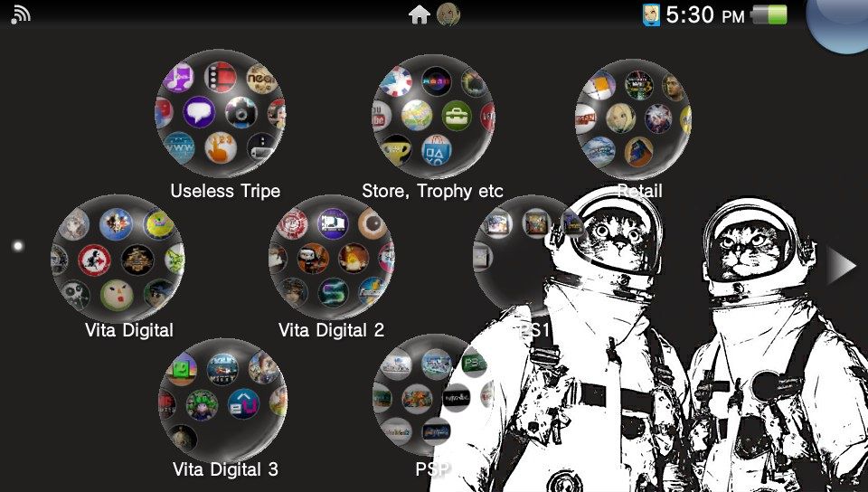This screenshot has width=868, height=492.
Task: Click the purple truck icon in Vita Digital 2
Action: pyautogui.click(x=333, y=223)
